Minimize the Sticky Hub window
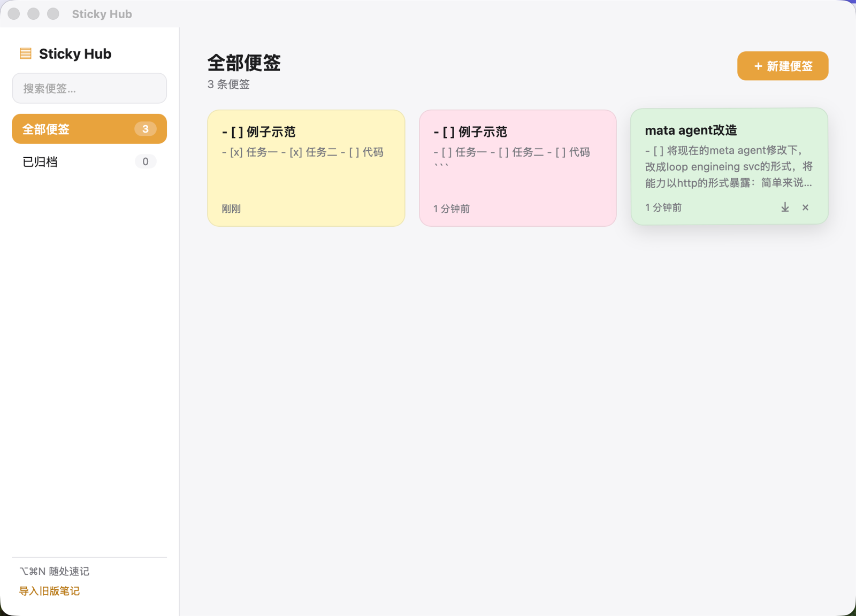This screenshot has width=856, height=616. click(x=34, y=14)
